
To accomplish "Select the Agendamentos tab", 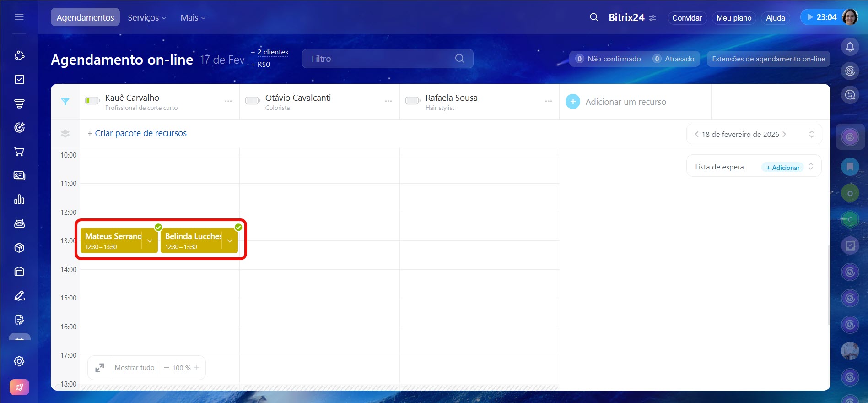I will point(85,18).
